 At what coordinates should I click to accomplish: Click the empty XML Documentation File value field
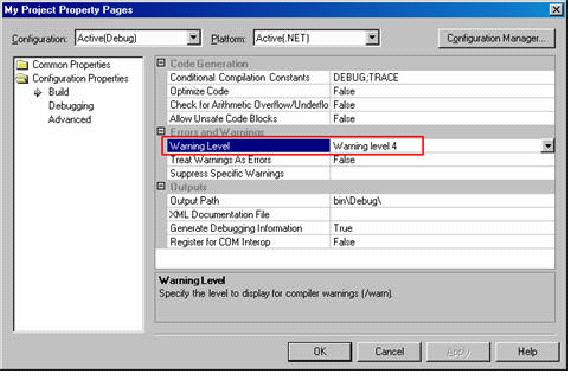coord(442,215)
